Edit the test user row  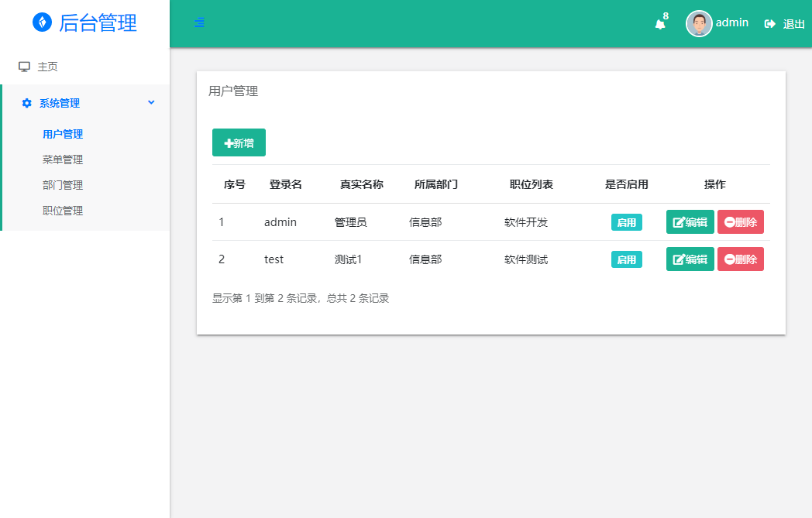click(690, 259)
